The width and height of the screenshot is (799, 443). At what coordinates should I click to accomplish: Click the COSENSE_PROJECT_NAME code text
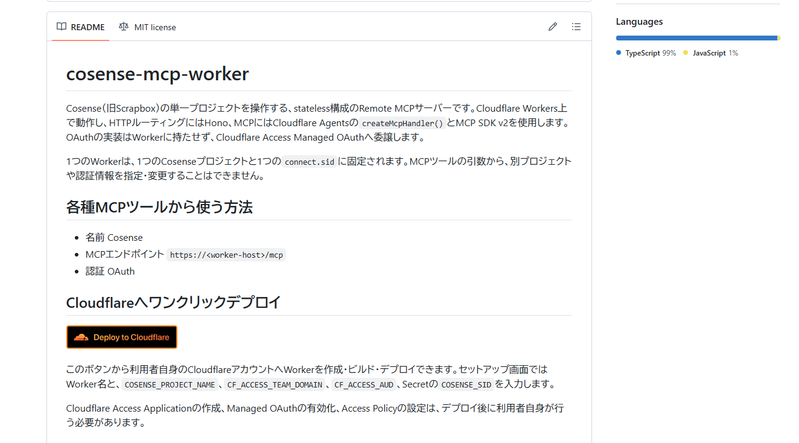170,385
